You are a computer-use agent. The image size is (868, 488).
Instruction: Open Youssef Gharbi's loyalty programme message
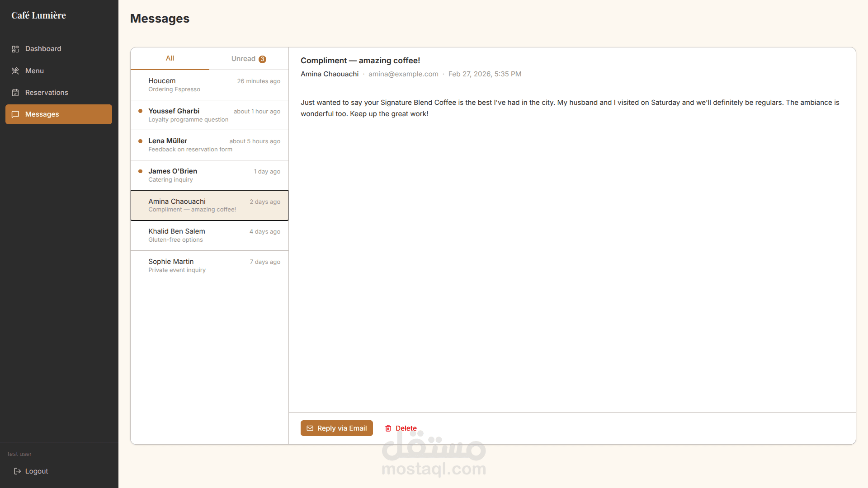pos(209,115)
